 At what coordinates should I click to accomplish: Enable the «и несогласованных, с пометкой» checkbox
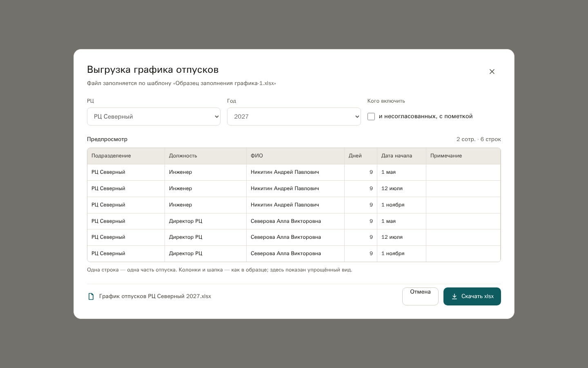coord(371,117)
